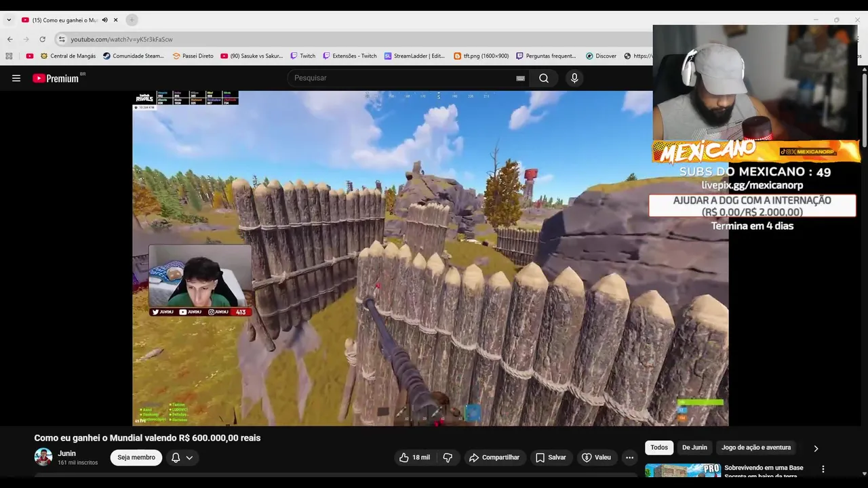Viewport: 868px width, 488px height.
Task: Share the video via Compartilhar
Action: [x=494, y=457]
